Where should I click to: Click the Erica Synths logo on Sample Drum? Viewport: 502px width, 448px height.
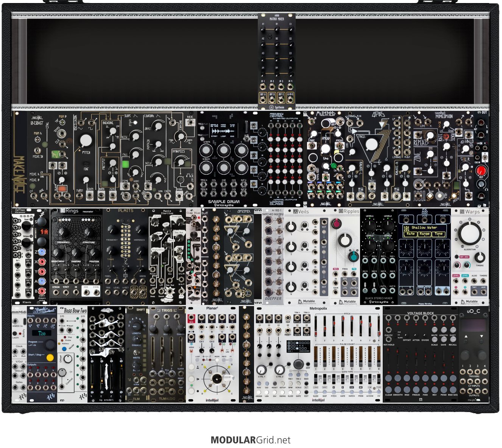[x=224, y=205]
